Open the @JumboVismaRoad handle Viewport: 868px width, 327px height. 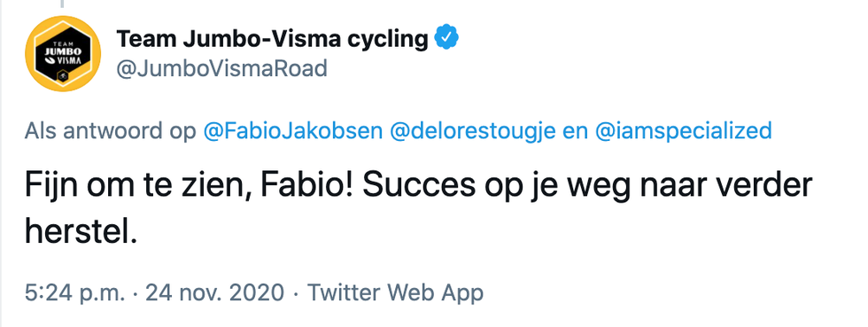click(x=222, y=69)
